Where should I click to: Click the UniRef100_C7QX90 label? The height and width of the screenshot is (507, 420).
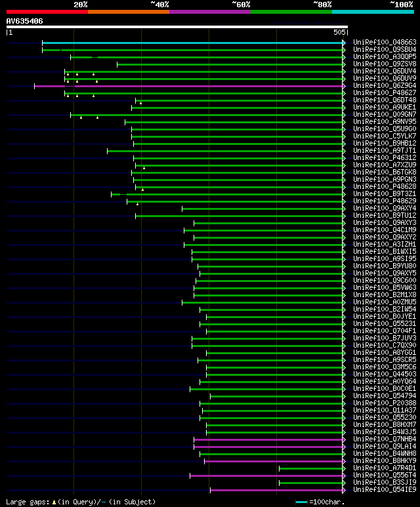click(x=385, y=346)
